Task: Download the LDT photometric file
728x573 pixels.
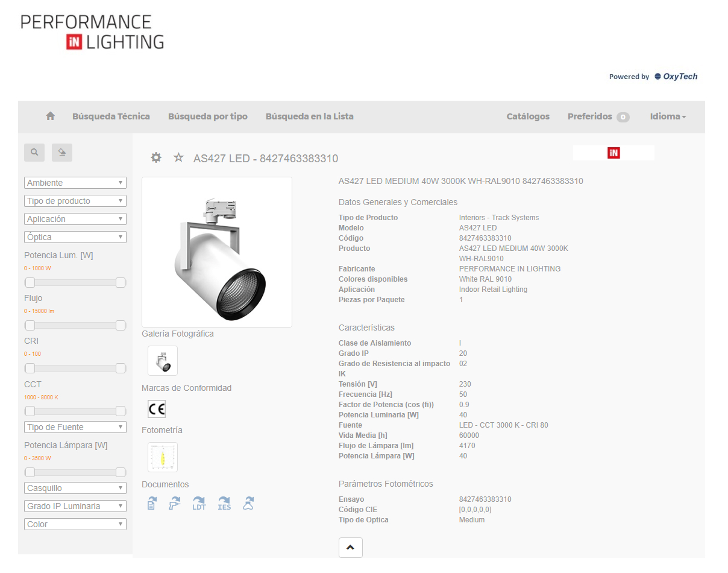Action: [199, 504]
